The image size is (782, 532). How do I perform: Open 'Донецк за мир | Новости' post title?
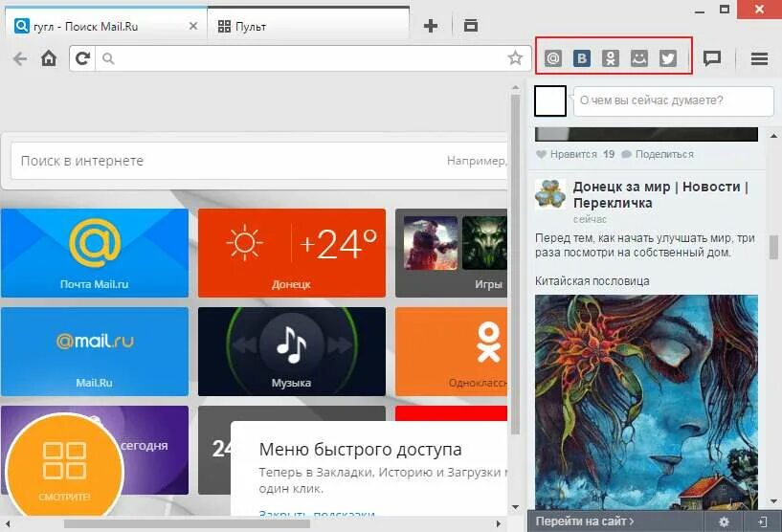tap(660, 195)
